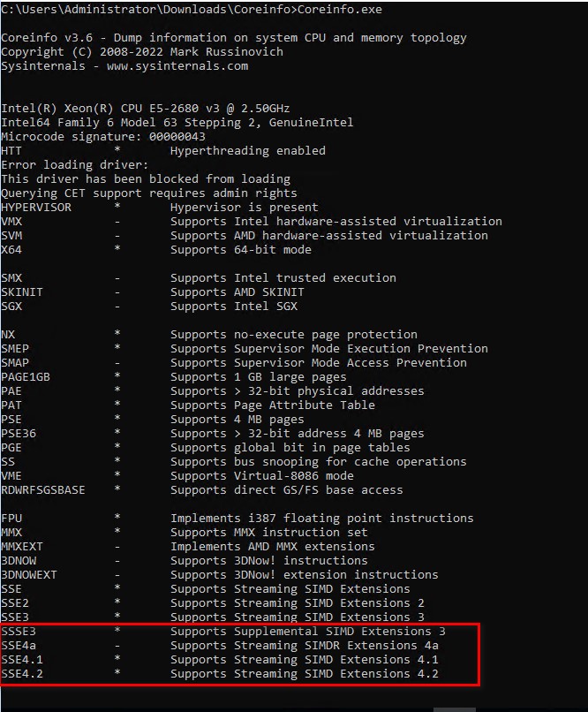
Task: Click 'Supports no-execute page protection' description
Action: point(293,335)
